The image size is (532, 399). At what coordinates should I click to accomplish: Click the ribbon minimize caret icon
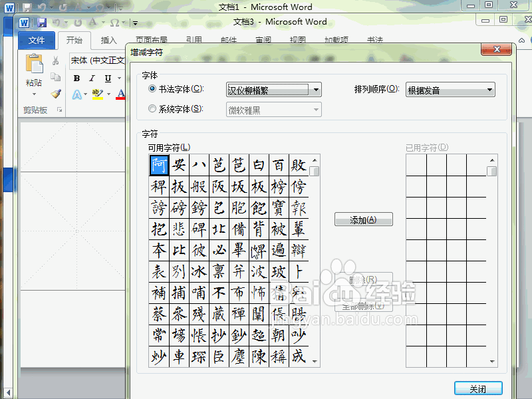click(521, 40)
